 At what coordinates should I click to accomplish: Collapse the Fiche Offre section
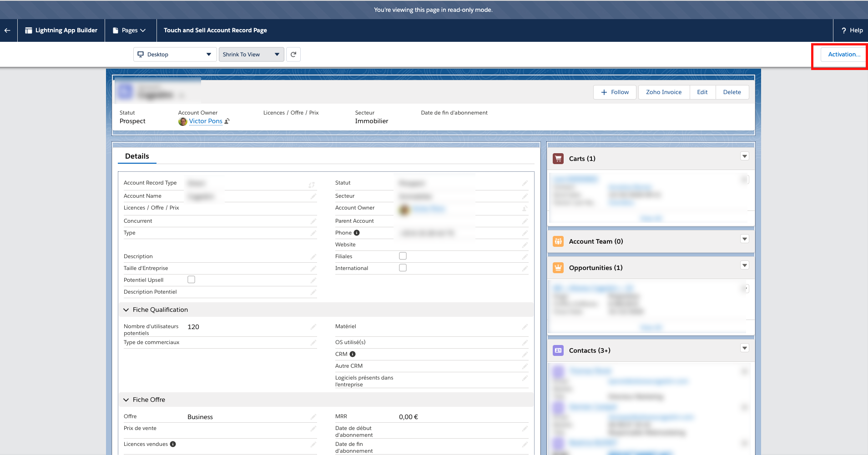tap(126, 400)
